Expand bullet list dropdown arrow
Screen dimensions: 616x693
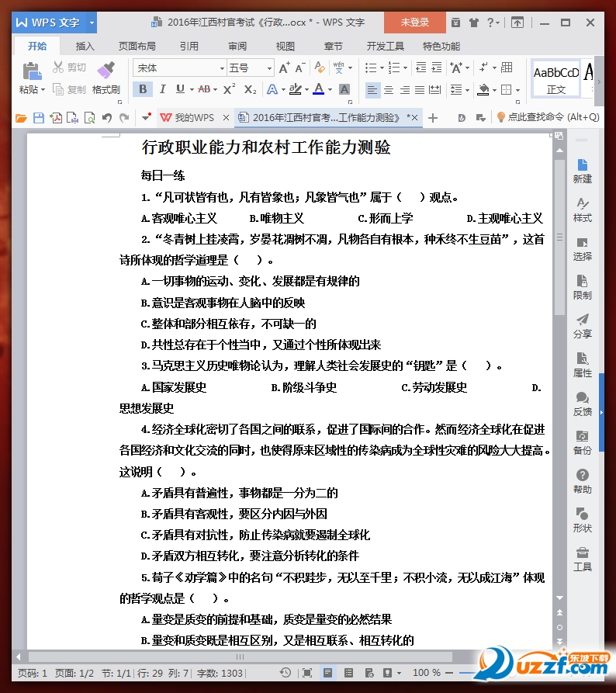coord(382,68)
